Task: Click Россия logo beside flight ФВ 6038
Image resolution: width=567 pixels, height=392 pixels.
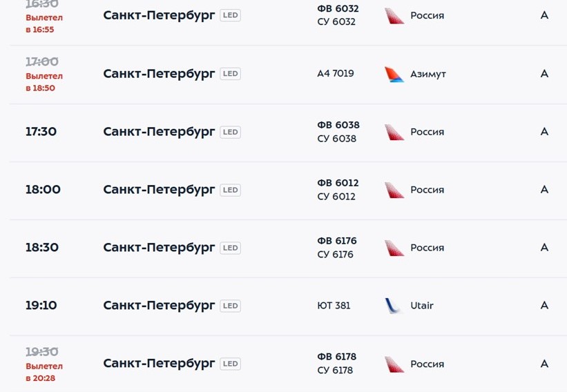Action: pos(394,133)
